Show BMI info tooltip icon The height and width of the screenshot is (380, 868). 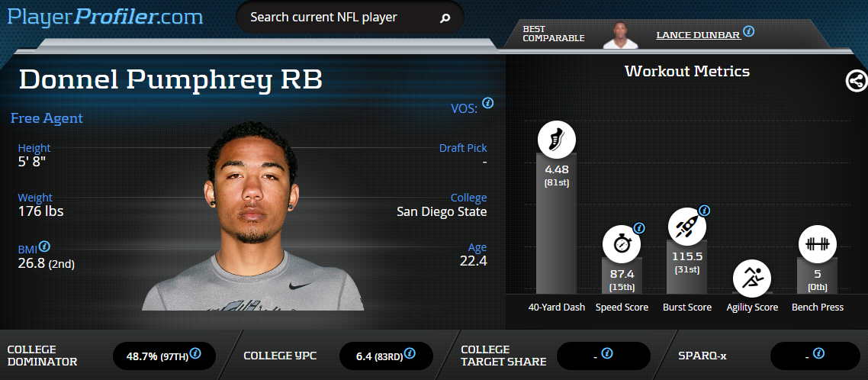pos(45,246)
